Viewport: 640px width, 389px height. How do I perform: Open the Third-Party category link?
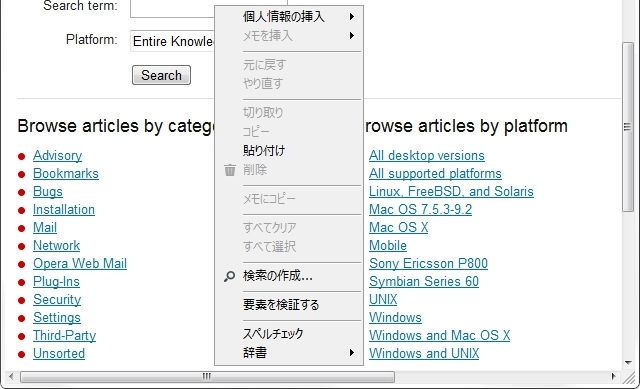click(64, 335)
